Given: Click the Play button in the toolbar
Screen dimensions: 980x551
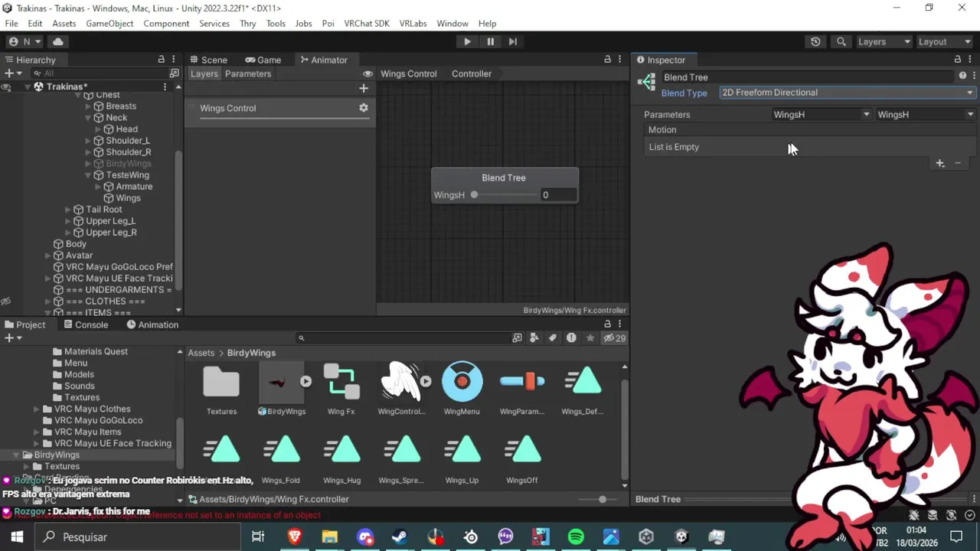Looking at the screenshot, I should point(467,41).
